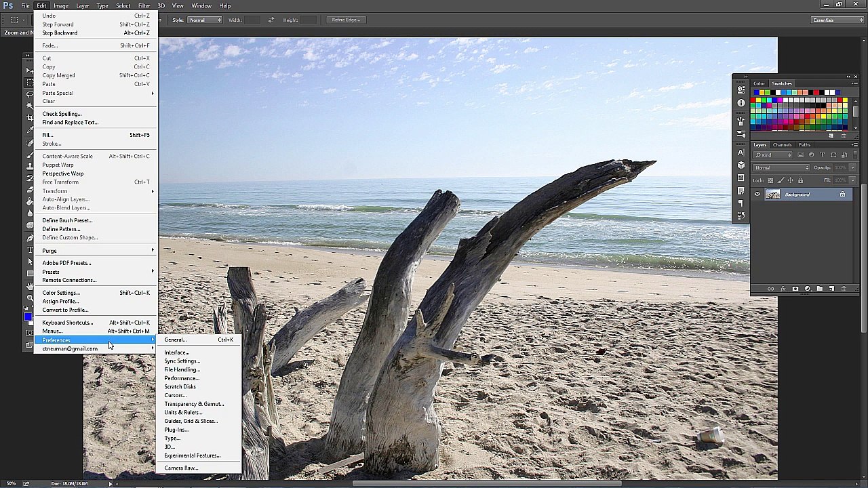Switch to the Channels tab
The height and width of the screenshot is (488, 868).
click(782, 144)
